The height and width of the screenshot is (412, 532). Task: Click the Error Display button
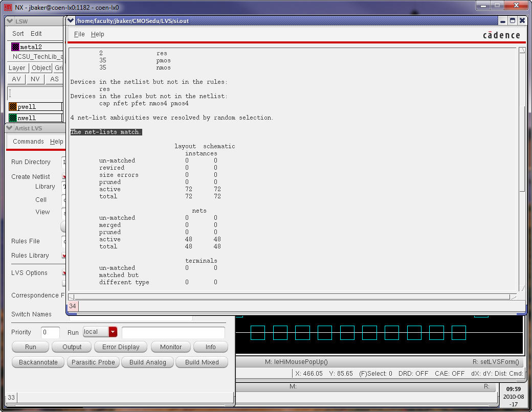[121, 347]
